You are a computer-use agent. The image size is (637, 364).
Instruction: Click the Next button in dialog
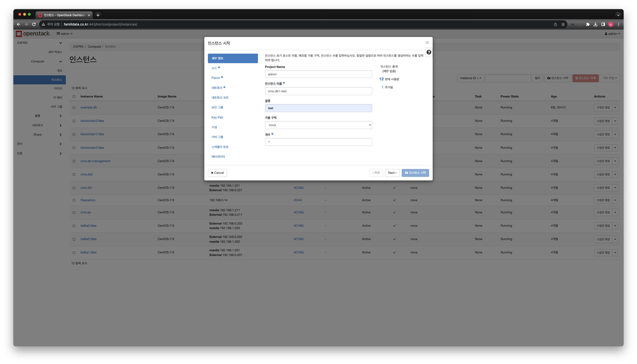pyautogui.click(x=392, y=173)
